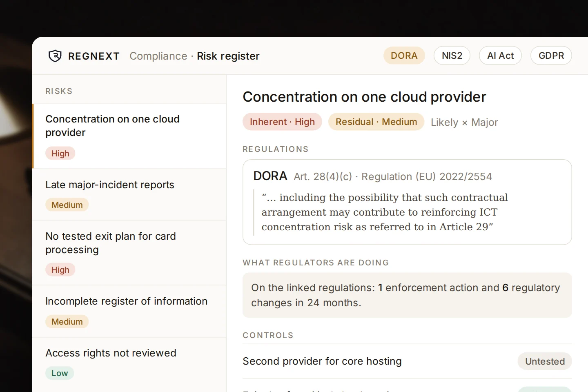Click the Residual · Medium badge
Viewport: 588px width, 392px height.
pos(376,122)
